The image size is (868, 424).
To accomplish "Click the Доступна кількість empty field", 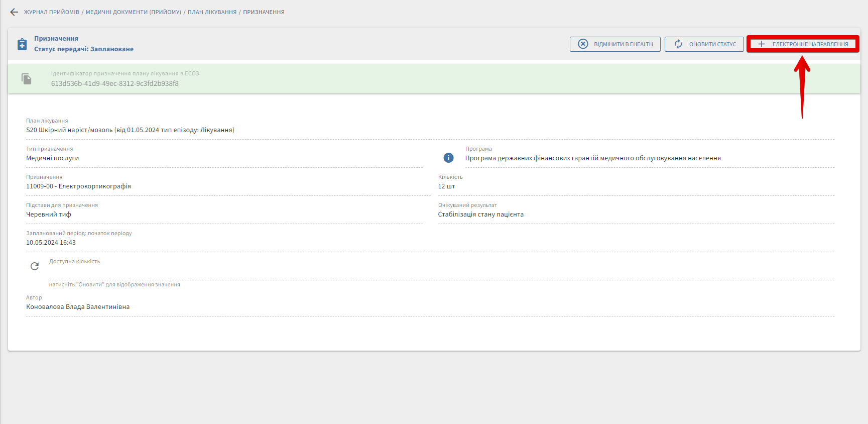I will [441, 272].
